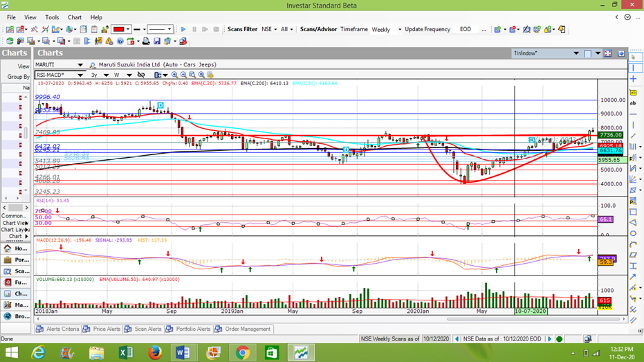644x362 pixels.
Task: Select the triangle shape drawing tool
Action: click(633, 223)
